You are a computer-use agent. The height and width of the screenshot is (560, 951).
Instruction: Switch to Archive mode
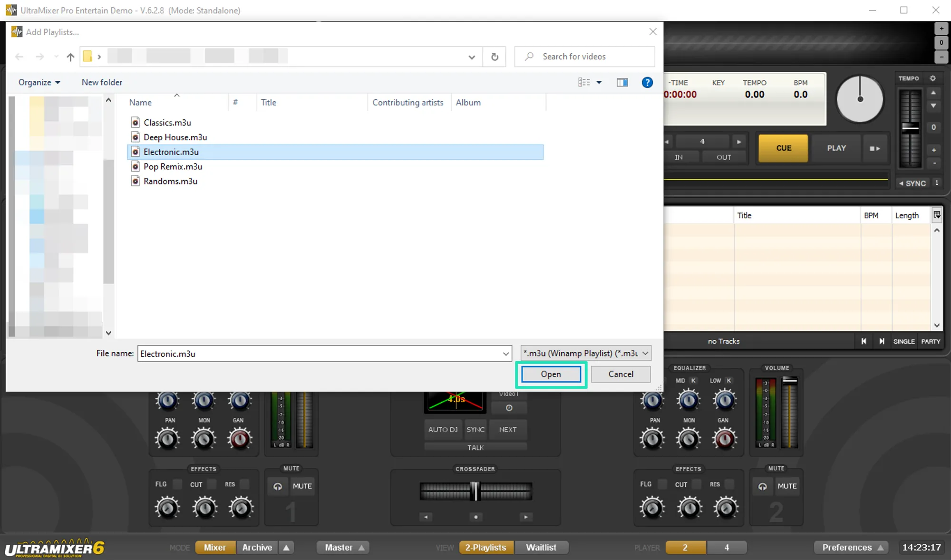[257, 548]
